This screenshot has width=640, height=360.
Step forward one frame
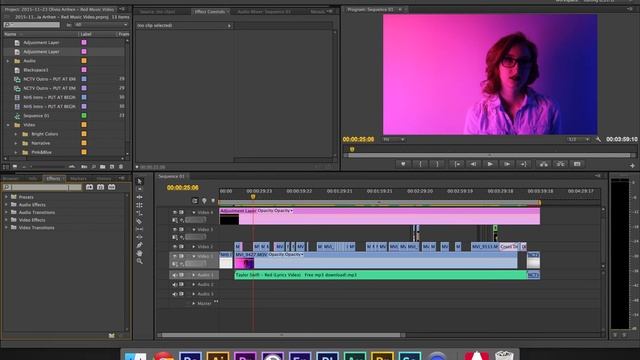tap(507, 164)
